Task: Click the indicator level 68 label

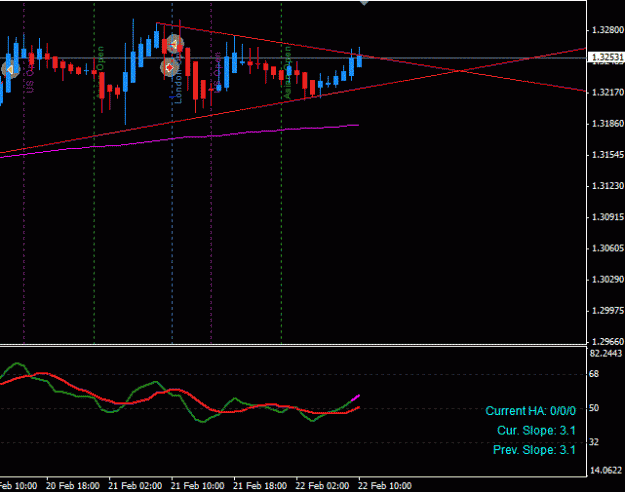Action: tap(594, 374)
